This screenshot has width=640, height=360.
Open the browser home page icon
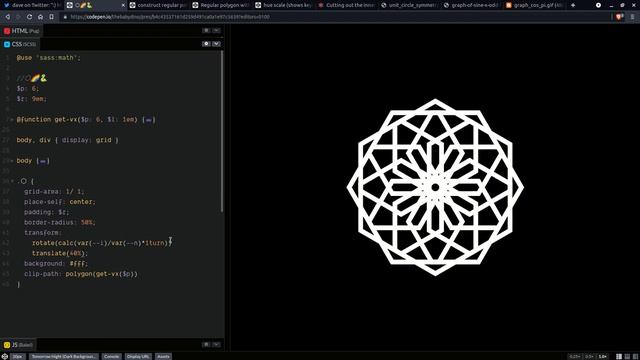(40, 17)
